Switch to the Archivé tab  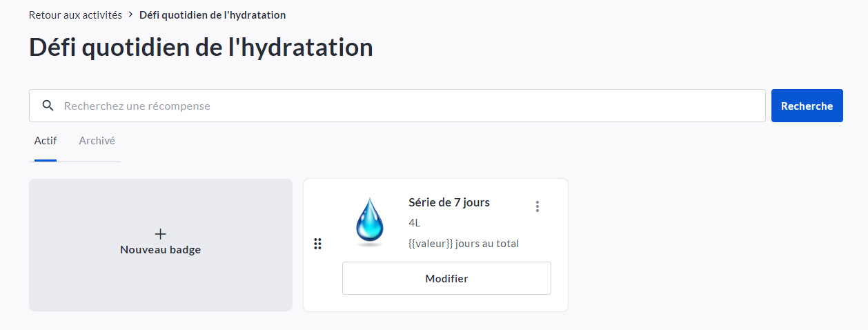pos(97,141)
